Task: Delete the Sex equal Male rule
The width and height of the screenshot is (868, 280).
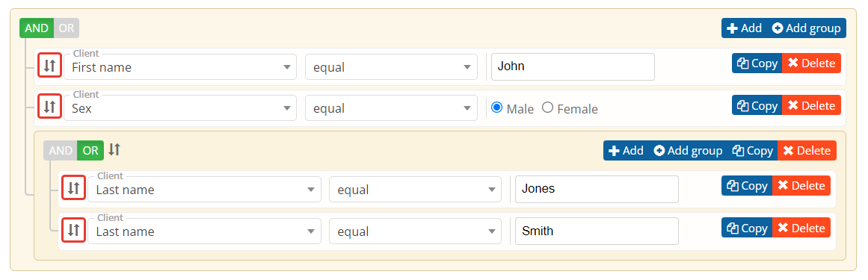Action: (811, 105)
